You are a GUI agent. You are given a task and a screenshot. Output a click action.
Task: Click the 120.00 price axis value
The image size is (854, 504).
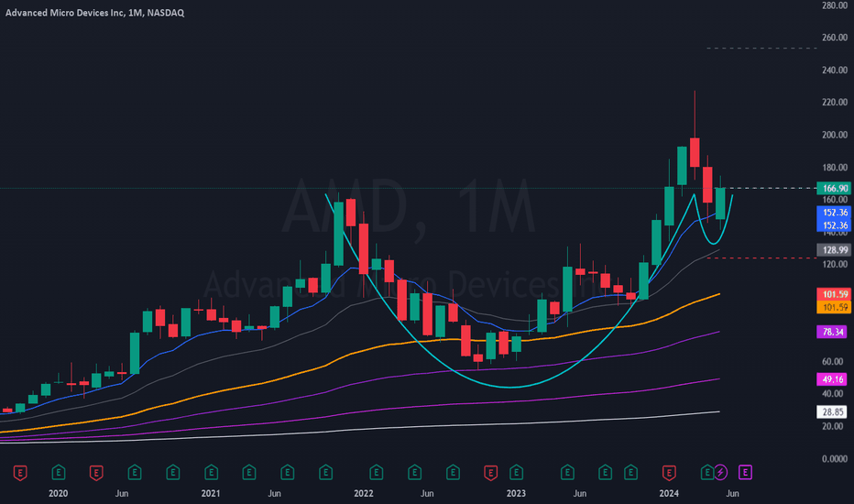835,264
